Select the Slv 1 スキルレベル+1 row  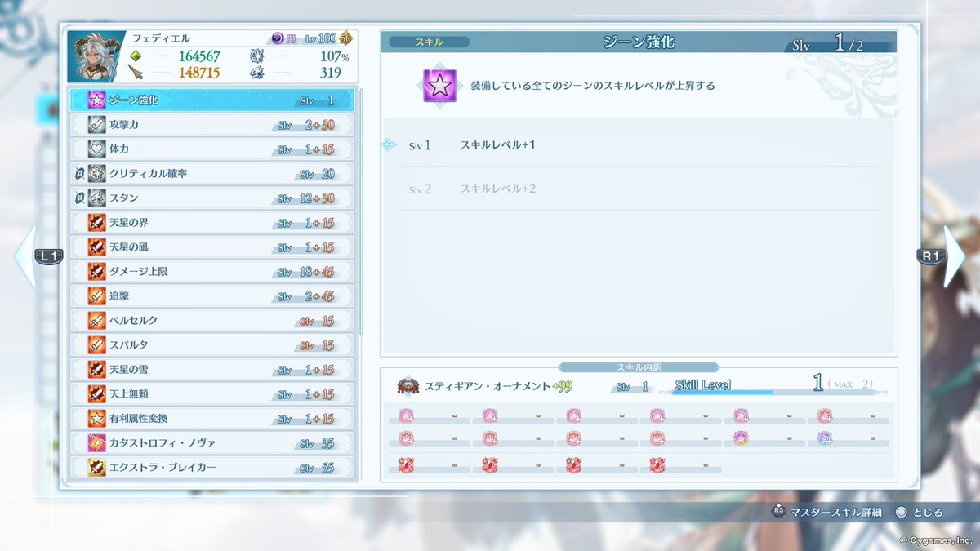click(639, 145)
